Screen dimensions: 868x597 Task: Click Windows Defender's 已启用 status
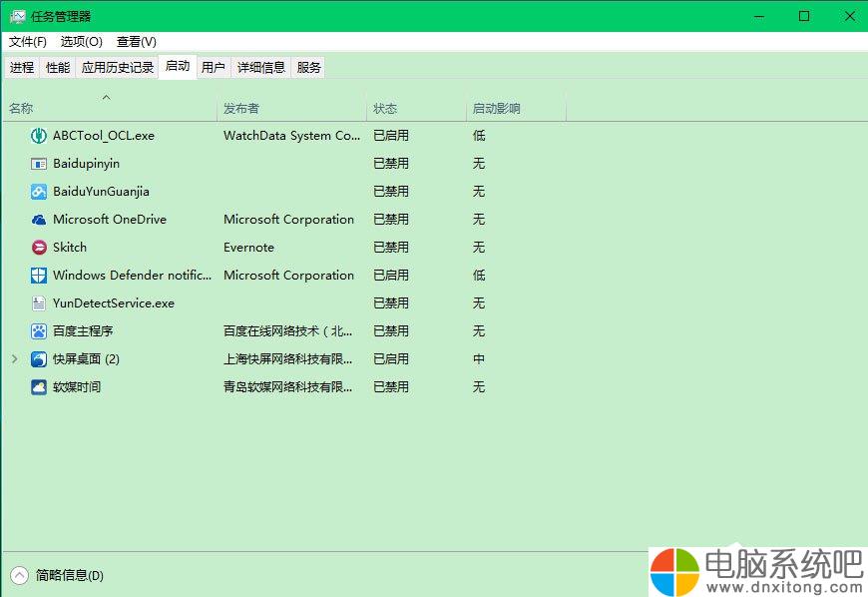[391, 276]
